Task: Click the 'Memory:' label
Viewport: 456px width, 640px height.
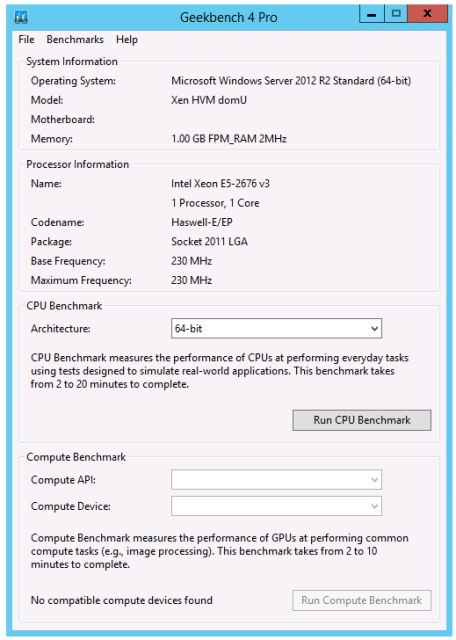Action: (x=51, y=139)
